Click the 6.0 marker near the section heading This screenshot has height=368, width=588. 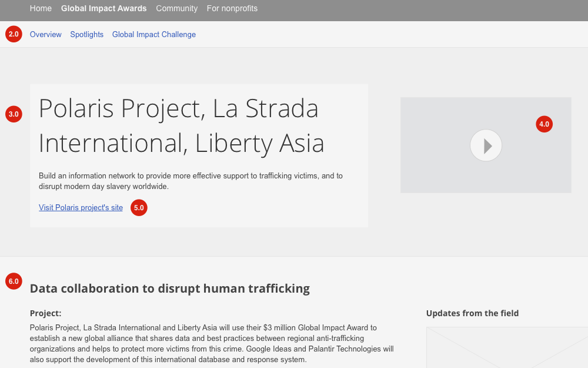tap(14, 281)
